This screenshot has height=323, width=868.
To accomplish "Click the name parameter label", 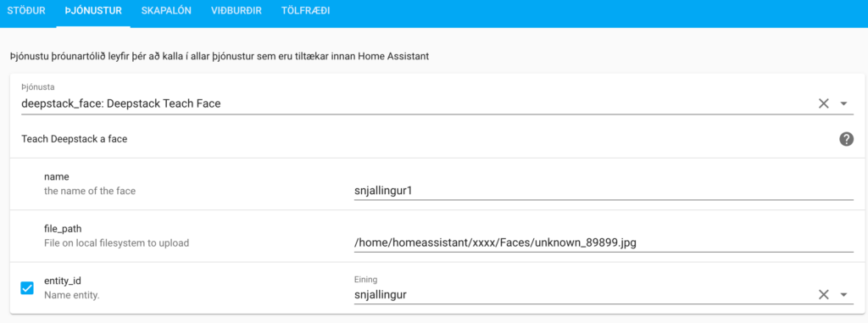I will [55, 177].
